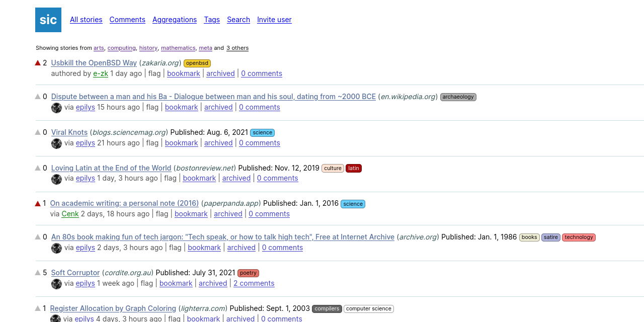View 2 comments on Soft Corruptor
This screenshot has height=322, width=644.
pyautogui.click(x=254, y=283)
